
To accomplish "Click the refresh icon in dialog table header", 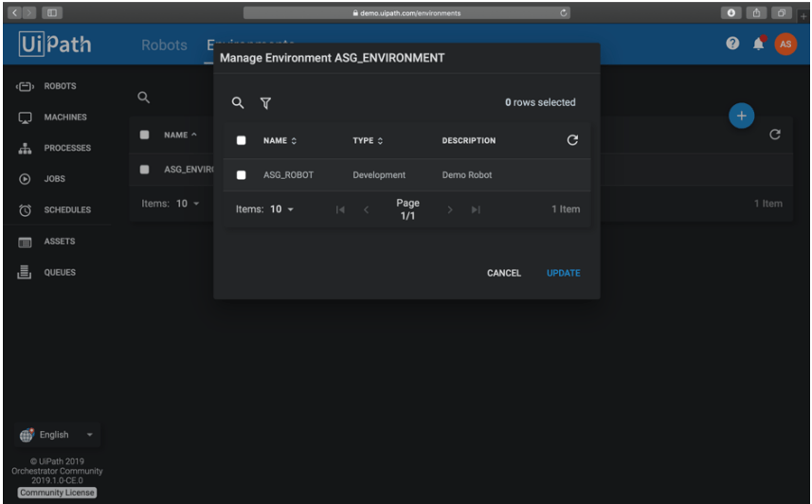I will [x=571, y=140].
